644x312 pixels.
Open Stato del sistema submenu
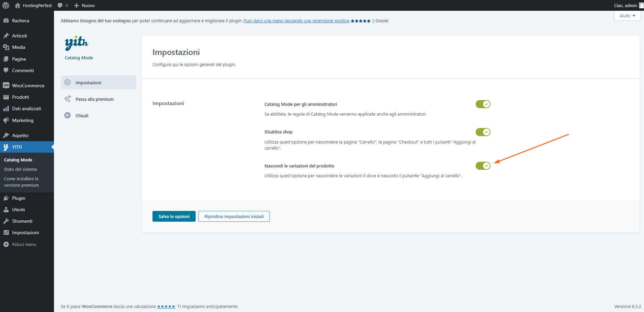click(21, 169)
